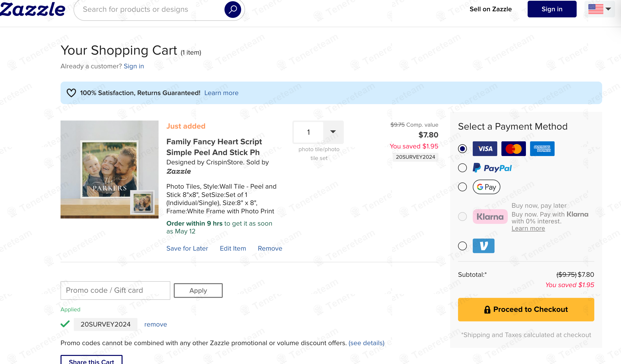621x364 pixels.
Task: Click the Google Pay logo
Action: tap(486, 187)
